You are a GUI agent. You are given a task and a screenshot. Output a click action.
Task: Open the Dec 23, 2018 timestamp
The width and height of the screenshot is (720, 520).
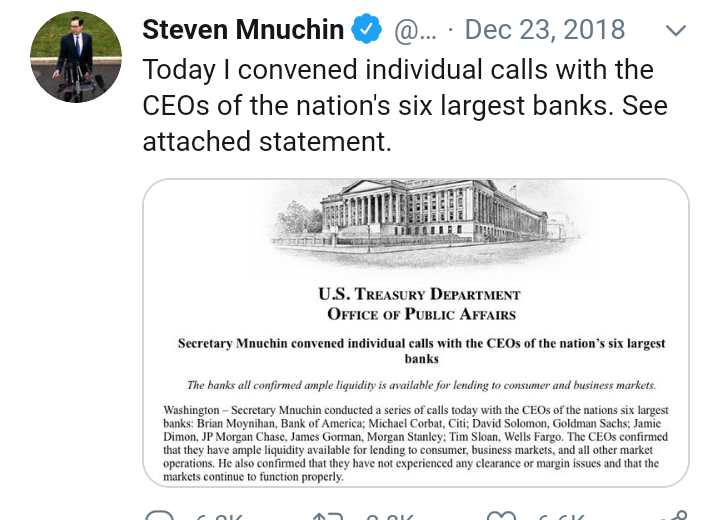[545, 30]
